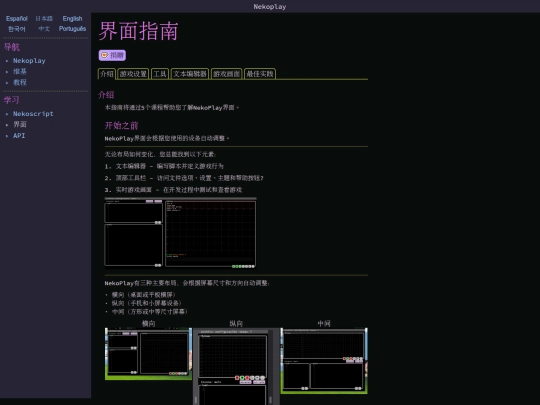
Task: Open the main interface layout screenshot
Action: pyautogui.click(x=180, y=233)
